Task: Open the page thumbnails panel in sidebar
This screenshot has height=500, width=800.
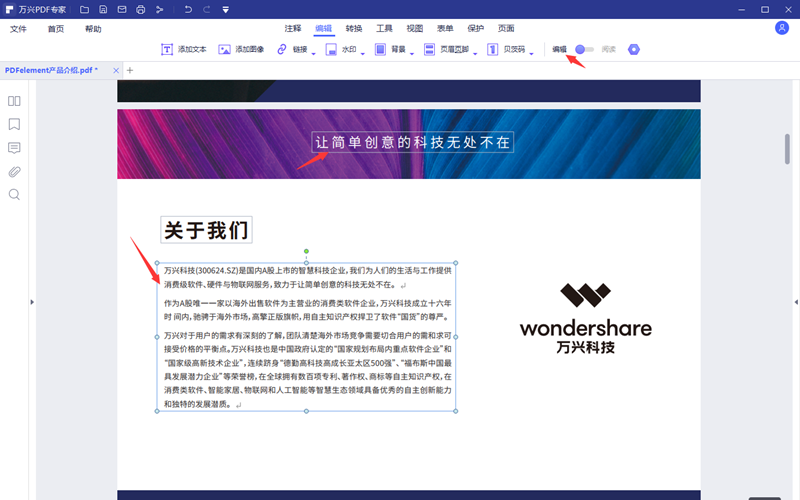Action: point(14,101)
